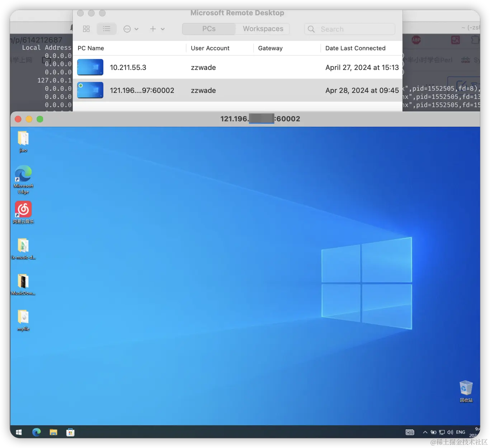
Task: Sort by Gateway column header
Action: point(270,48)
